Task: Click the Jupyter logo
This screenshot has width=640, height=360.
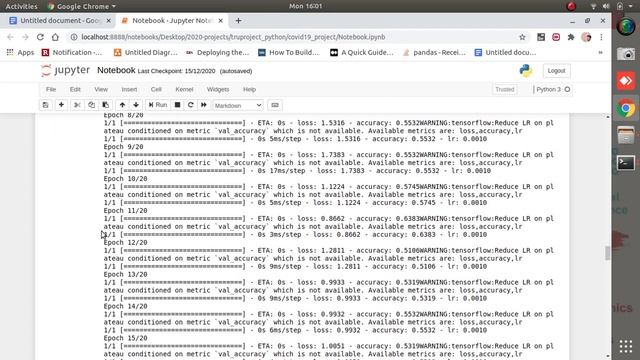Action: (66, 70)
